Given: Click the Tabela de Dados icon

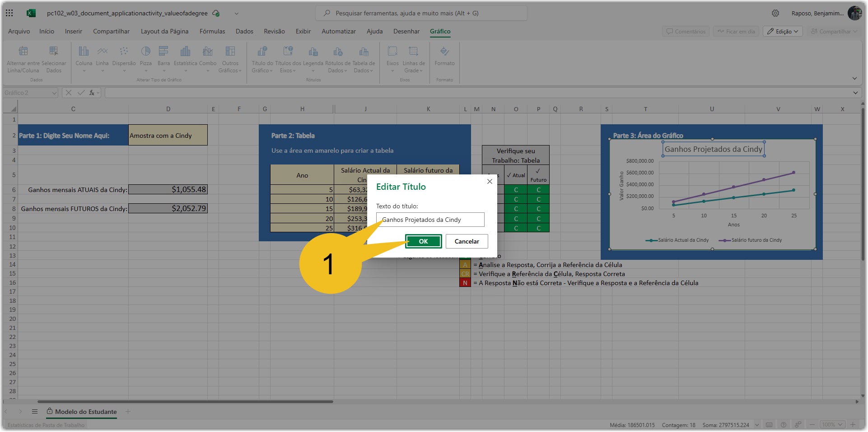Looking at the screenshot, I should 364,51.
